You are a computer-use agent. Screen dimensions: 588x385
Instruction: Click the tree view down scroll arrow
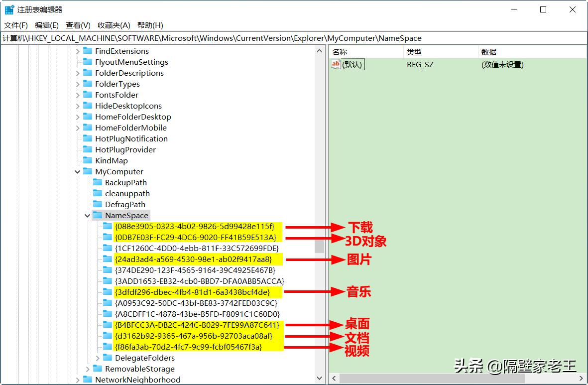pyautogui.click(x=320, y=379)
